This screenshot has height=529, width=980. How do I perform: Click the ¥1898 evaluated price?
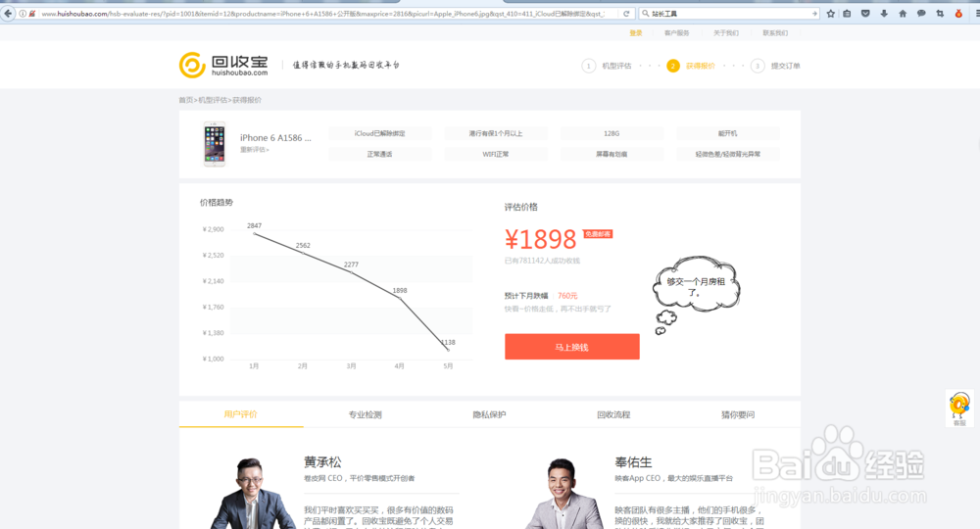541,239
